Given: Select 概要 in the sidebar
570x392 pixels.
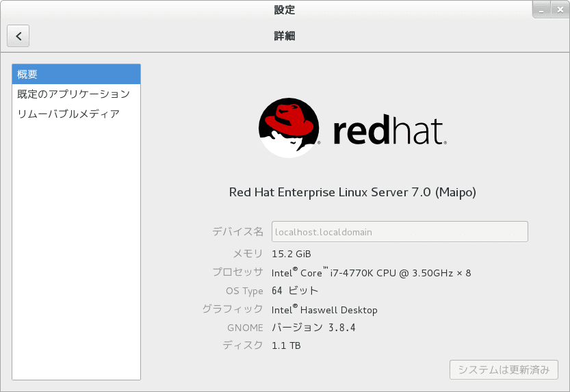Looking at the screenshot, I should [77, 74].
